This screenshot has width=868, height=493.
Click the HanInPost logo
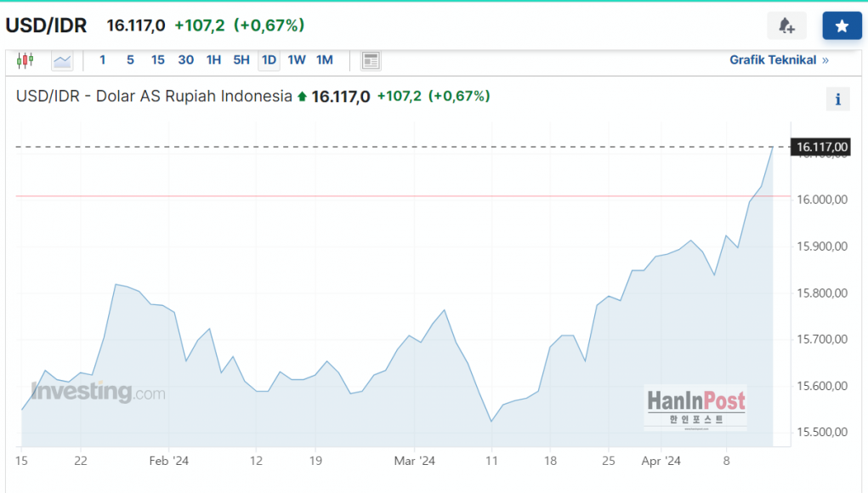click(x=695, y=406)
